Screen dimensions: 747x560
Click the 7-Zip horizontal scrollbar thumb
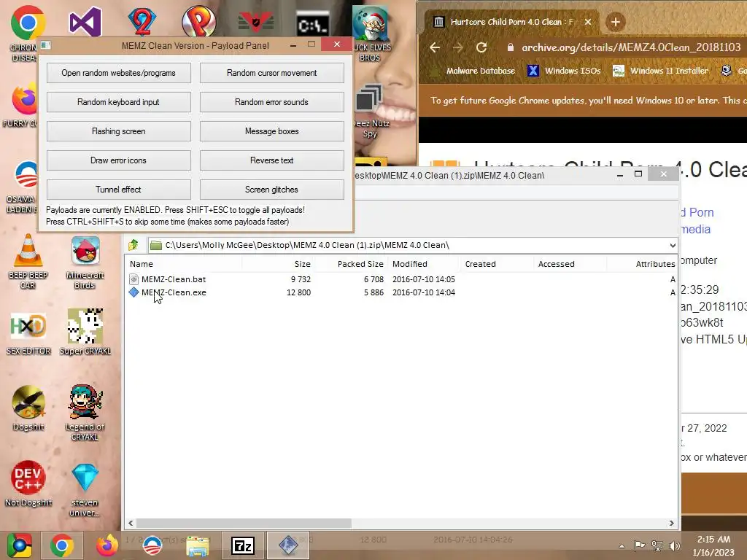click(244, 523)
